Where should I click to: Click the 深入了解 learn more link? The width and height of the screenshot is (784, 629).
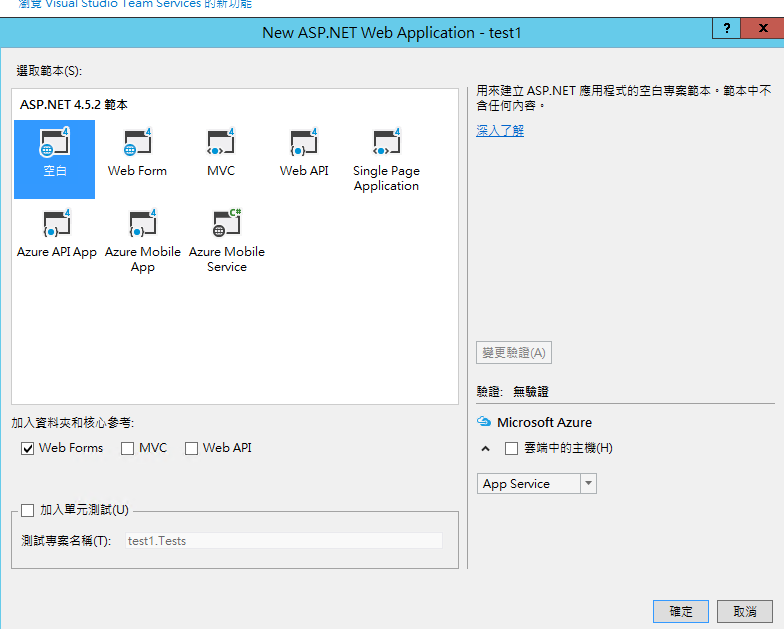tap(500, 131)
